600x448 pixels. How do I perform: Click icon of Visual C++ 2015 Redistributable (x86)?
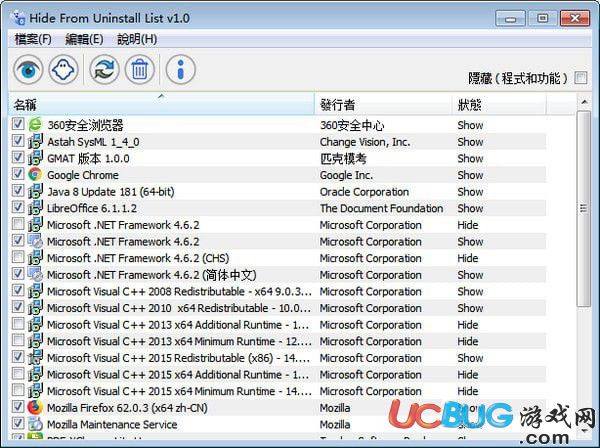tap(35, 357)
